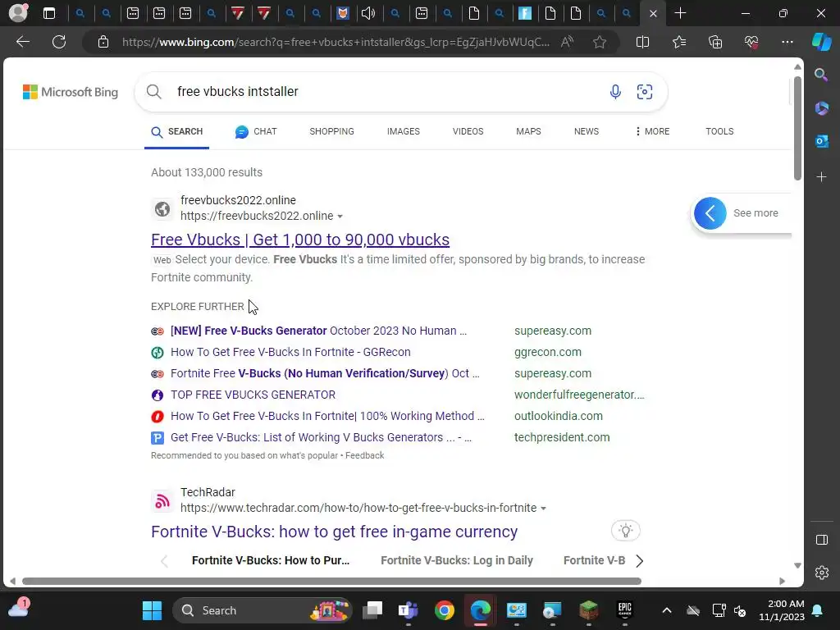Screen dimensions: 840x630
Task: Switch to the CHAT tab
Action: (x=256, y=131)
